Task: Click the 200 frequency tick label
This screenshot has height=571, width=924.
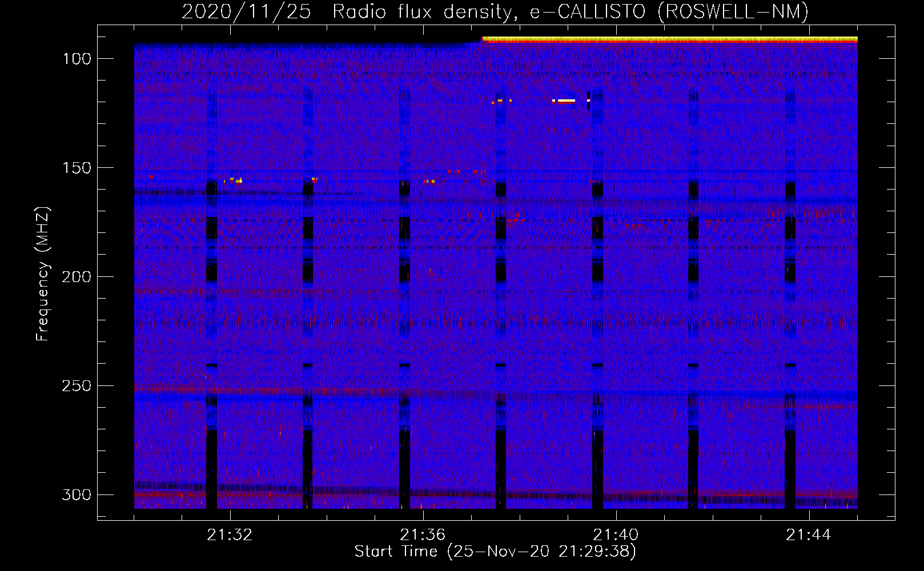Action: click(77, 277)
